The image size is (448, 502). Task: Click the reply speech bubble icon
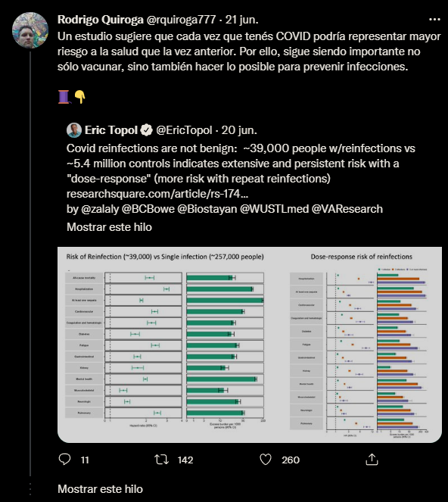(x=64, y=460)
